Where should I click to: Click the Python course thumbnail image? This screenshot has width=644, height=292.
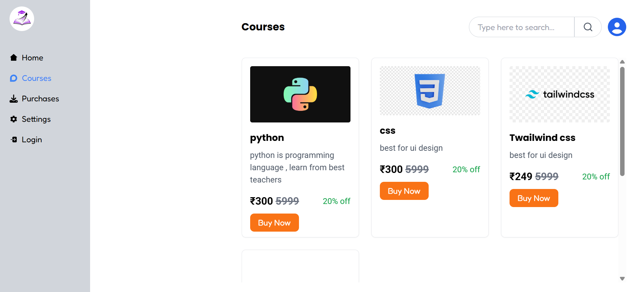[300, 94]
